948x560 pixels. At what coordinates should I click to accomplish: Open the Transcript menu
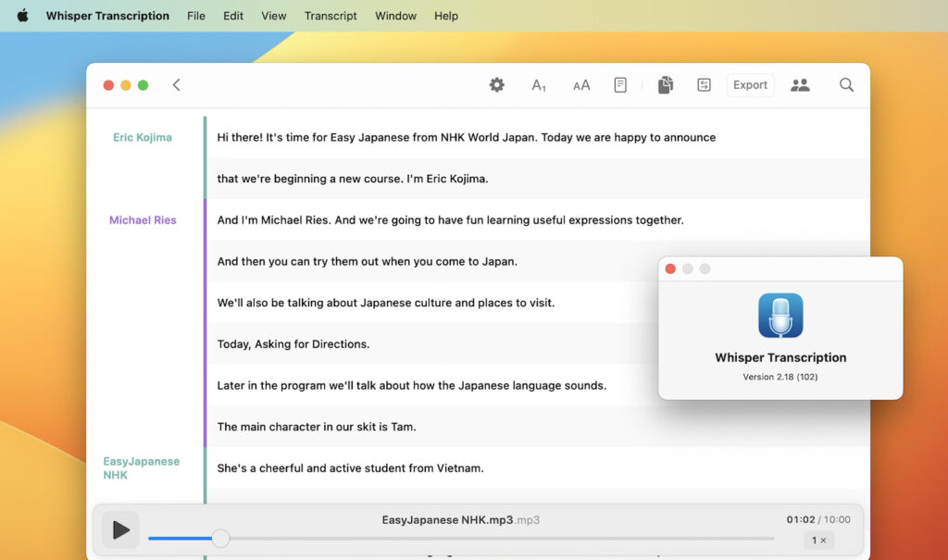coord(331,16)
